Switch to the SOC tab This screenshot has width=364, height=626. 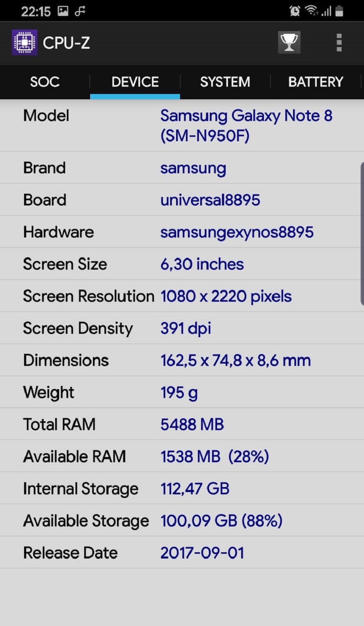pyautogui.click(x=45, y=82)
